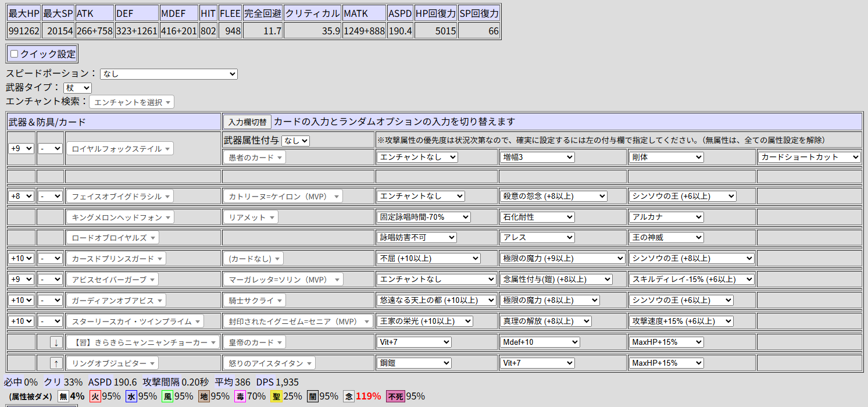Open the 固定詠唱時間-70% enchant dropdown
This screenshot has height=407, width=868.
click(423, 217)
